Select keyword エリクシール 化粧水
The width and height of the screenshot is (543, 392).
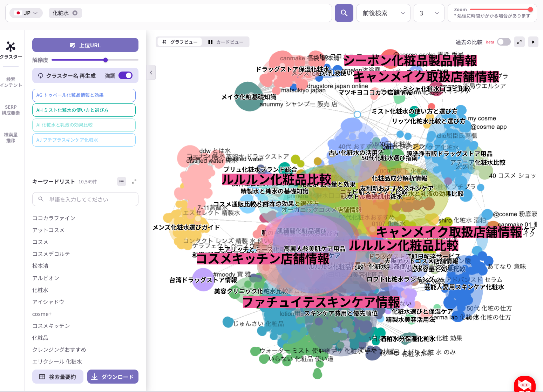pyautogui.click(x=57, y=361)
